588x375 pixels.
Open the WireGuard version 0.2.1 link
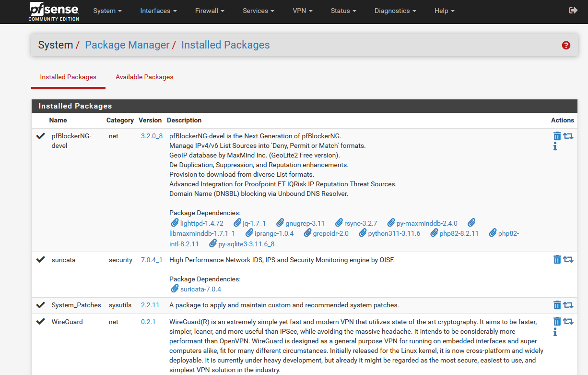click(148, 322)
